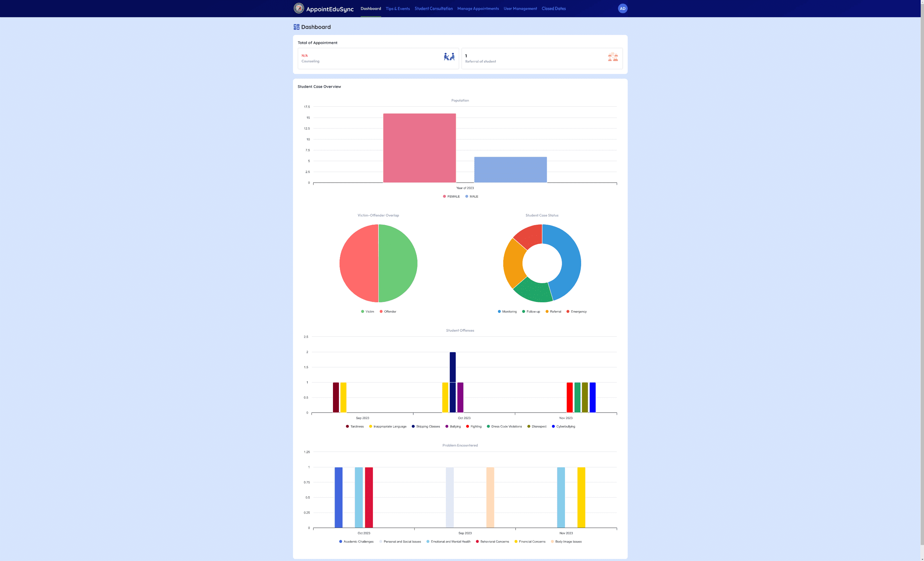This screenshot has height=561, width=924.
Task: Click the Academic Challenges bar in Oct 2023
Action: pyautogui.click(x=338, y=497)
